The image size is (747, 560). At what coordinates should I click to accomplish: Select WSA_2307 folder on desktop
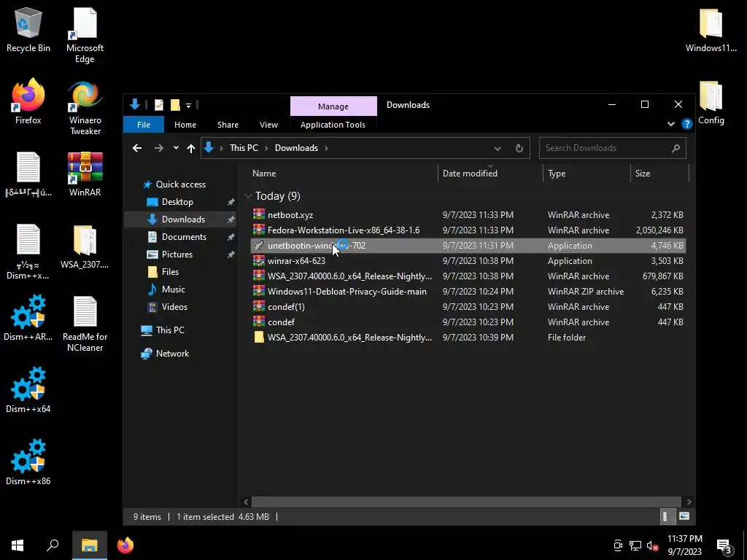point(85,246)
